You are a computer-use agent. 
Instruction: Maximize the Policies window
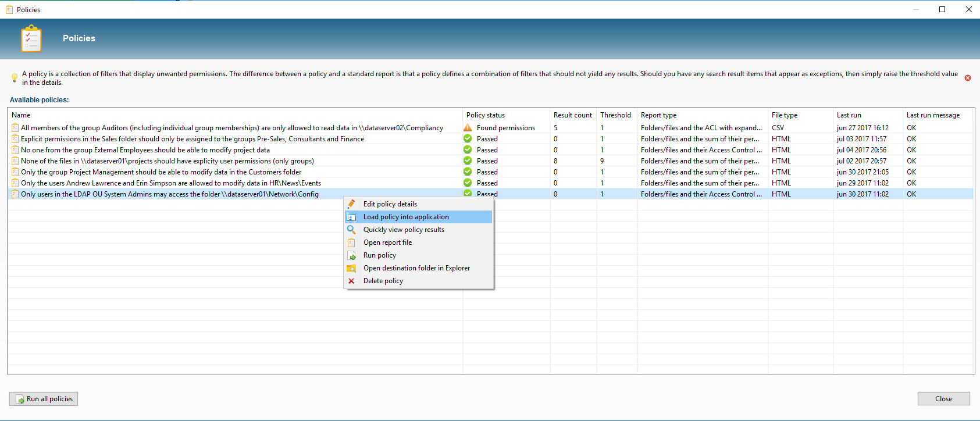(x=942, y=9)
